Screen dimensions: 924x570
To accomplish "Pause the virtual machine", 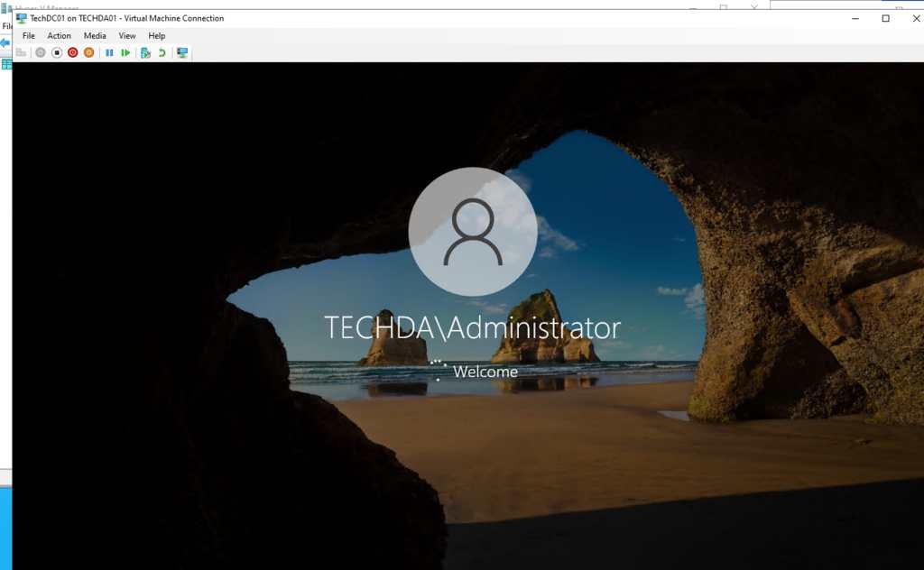I will pyautogui.click(x=109, y=53).
